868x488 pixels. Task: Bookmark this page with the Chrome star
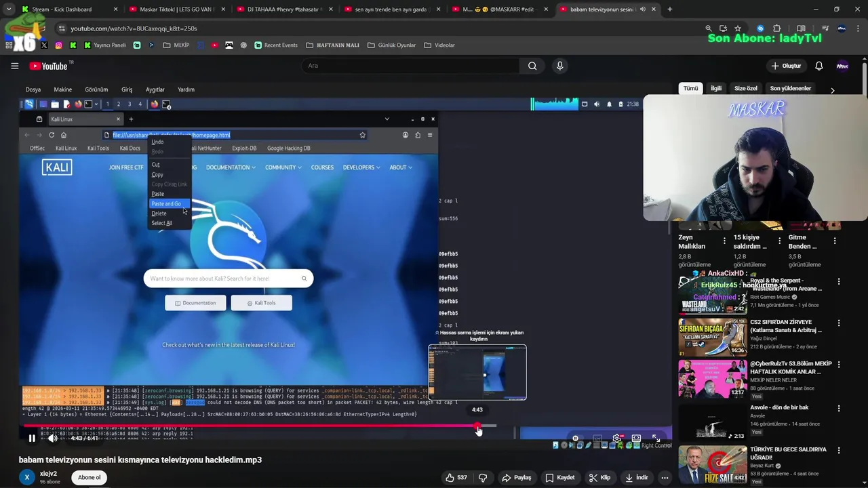click(x=738, y=28)
